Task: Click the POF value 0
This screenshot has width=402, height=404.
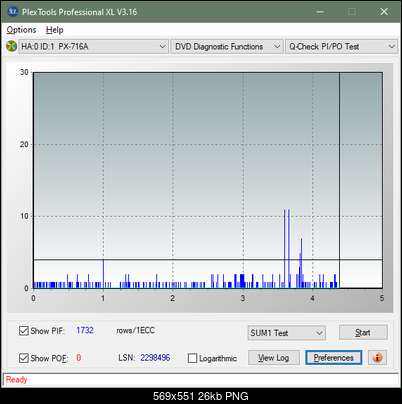Action: [79, 358]
